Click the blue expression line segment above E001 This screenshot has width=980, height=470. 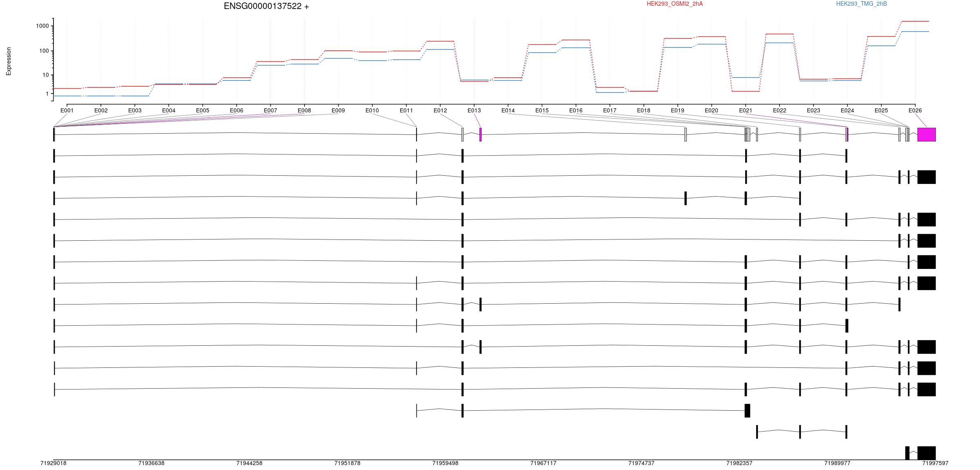(67, 96)
